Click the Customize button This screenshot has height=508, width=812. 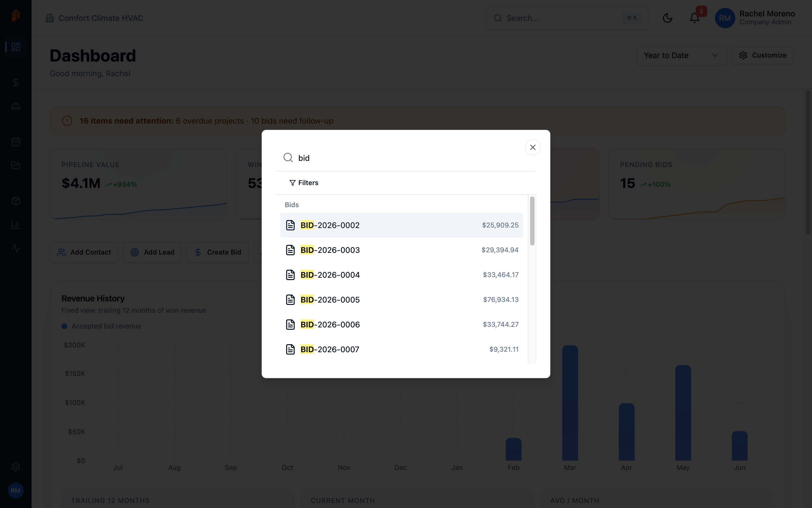pos(763,55)
